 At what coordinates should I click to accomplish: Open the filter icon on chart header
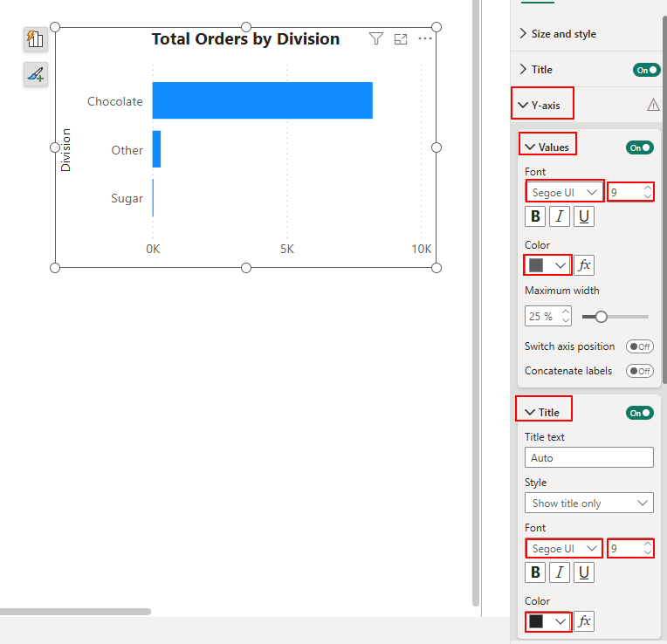tap(376, 39)
